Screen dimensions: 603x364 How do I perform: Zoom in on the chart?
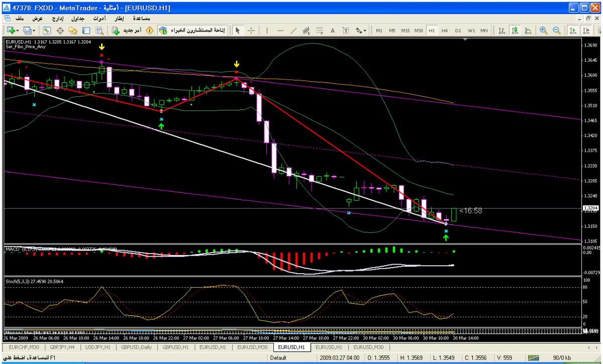(544, 30)
